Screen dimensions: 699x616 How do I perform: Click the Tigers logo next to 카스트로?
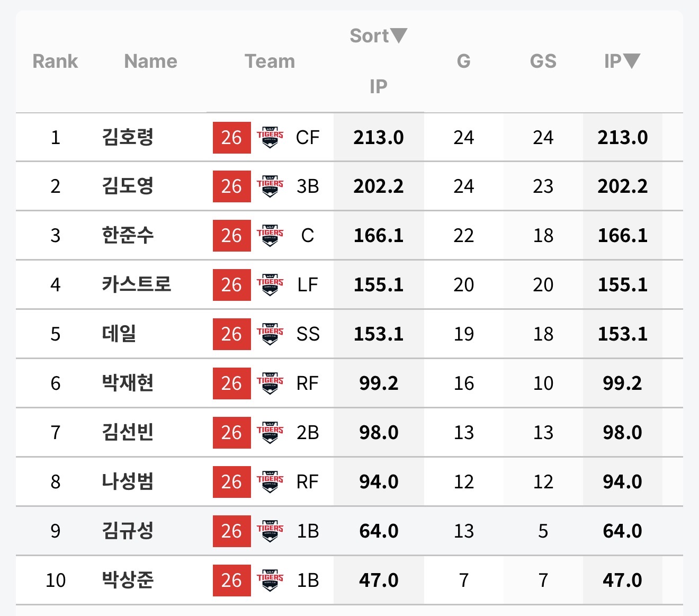(x=270, y=285)
